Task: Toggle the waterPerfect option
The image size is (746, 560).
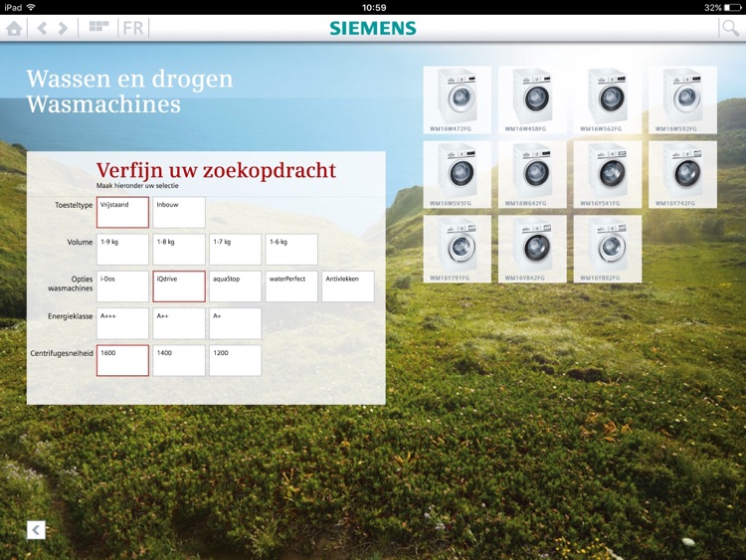Action: point(291,286)
